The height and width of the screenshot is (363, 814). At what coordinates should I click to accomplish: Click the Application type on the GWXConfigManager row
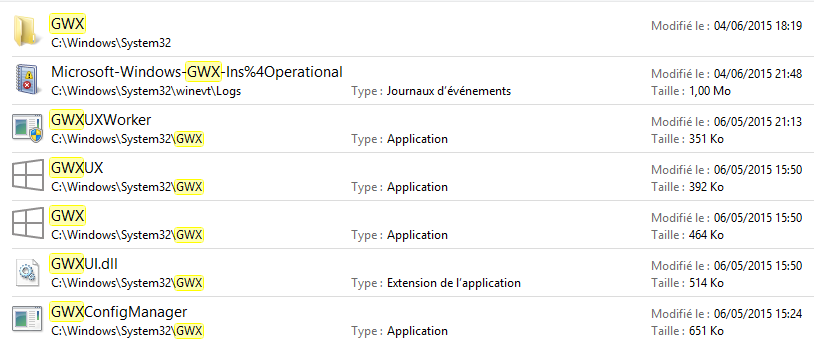[417, 331]
